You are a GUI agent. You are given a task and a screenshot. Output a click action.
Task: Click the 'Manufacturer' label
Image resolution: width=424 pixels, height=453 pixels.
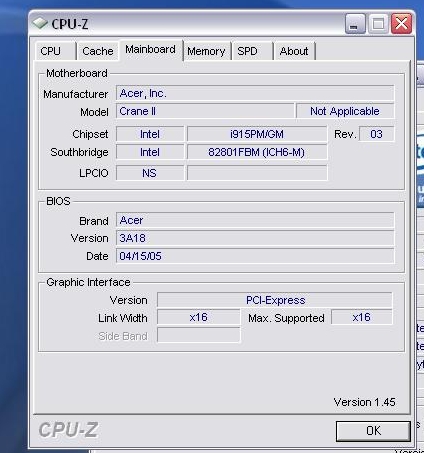(x=76, y=94)
